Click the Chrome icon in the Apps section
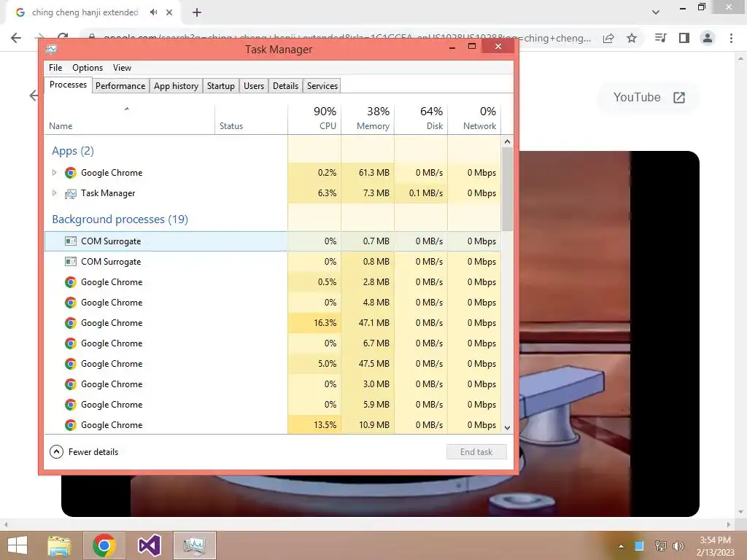This screenshot has width=747, height=560. [x=71, y=172]
